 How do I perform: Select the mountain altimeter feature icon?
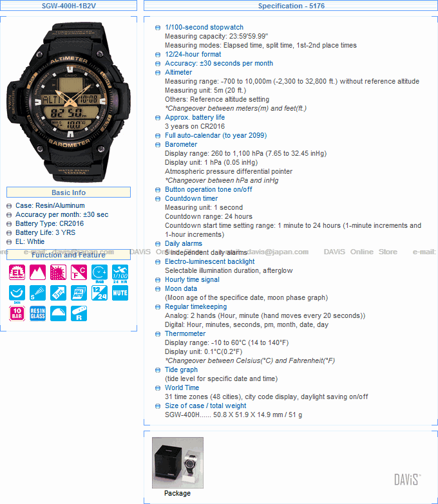point(37,272)
